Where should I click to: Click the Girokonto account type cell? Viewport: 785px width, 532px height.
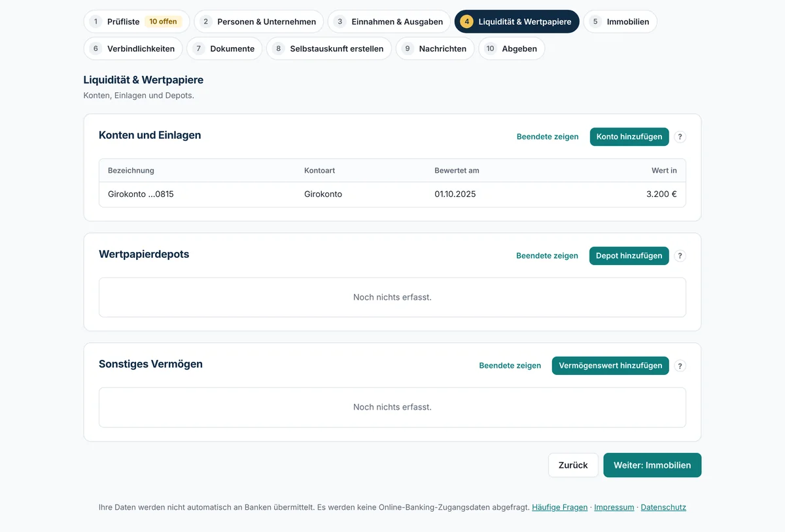323,194
